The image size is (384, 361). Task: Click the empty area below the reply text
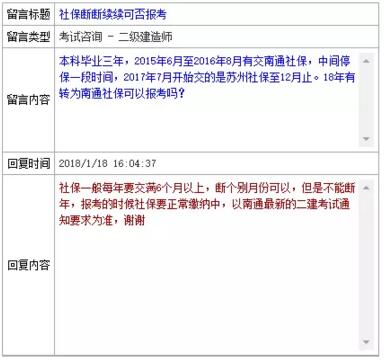coord(207,287)
